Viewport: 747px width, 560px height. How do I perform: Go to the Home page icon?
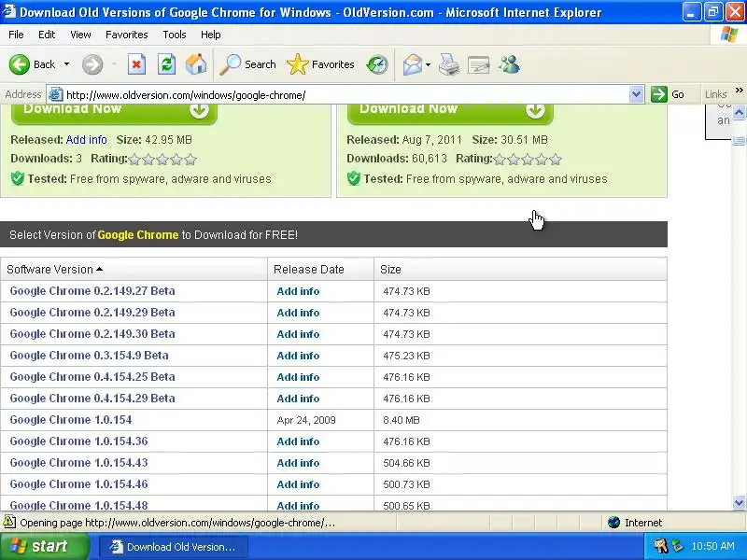tap(196, 64)
